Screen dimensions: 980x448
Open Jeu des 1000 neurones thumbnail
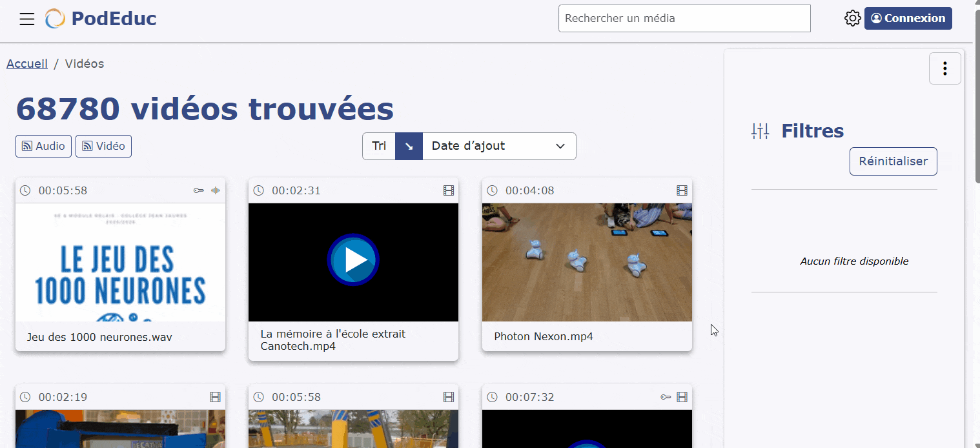[120, 262]
